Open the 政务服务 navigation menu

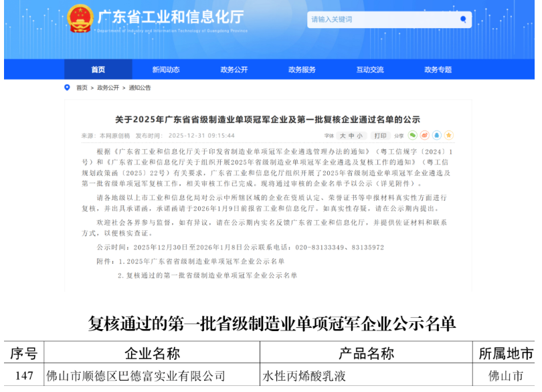302,70
